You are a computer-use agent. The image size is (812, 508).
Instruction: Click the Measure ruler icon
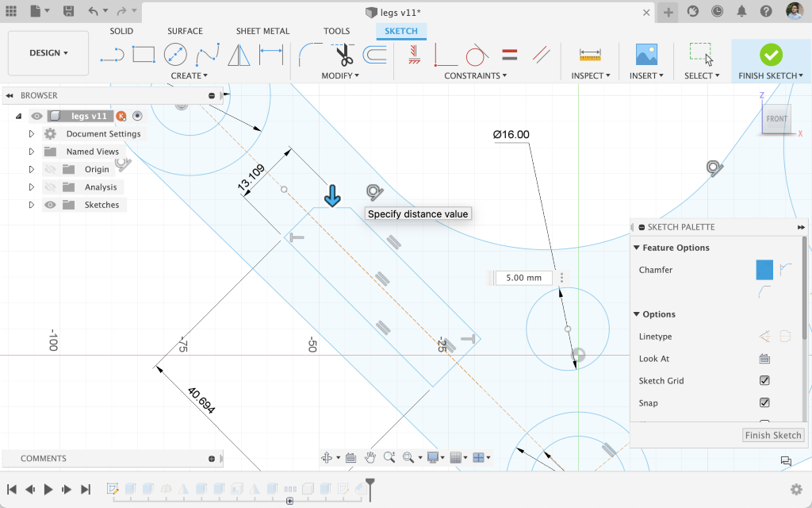point(590,55)
